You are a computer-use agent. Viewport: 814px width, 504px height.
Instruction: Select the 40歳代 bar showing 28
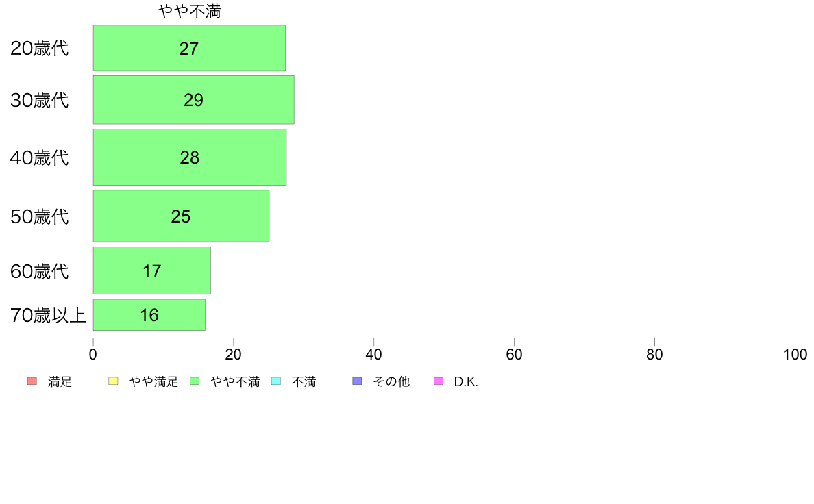pyautogui.click(x=190, y=157)
